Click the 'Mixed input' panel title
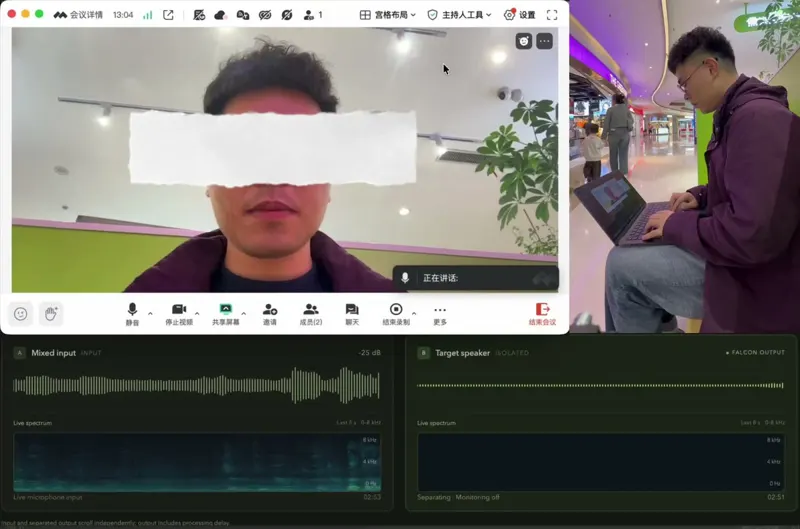Viewport: 800px width, 529px height. (x=53, y=352)
